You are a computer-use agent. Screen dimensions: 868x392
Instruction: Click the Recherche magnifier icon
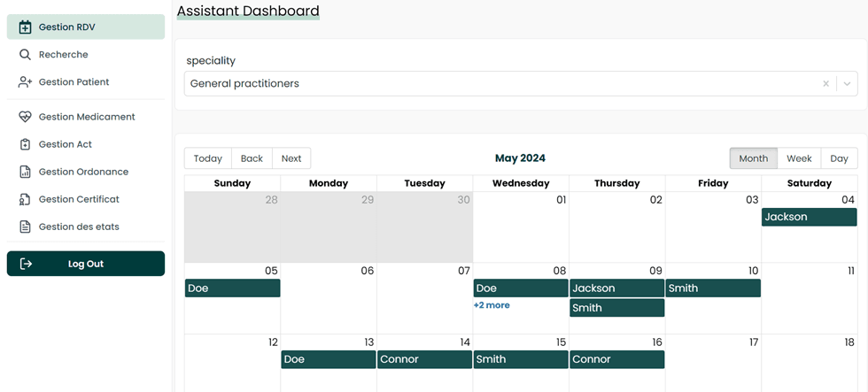coord(25,55)
